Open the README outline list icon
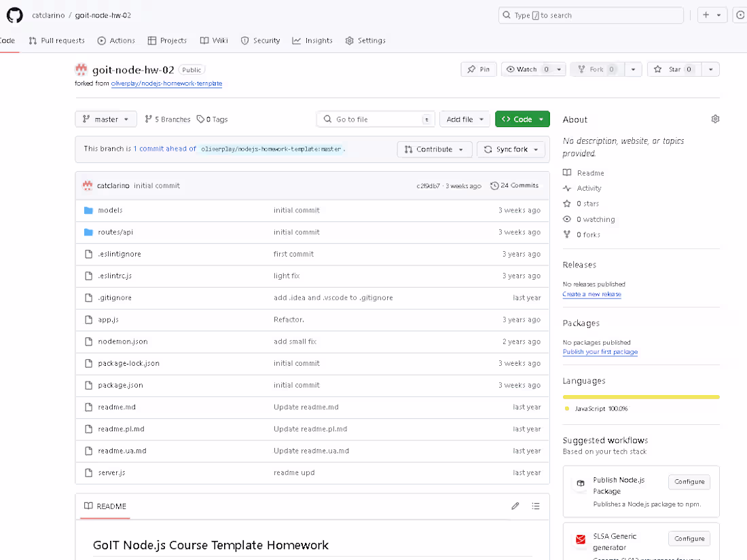The image size is (747, 560). tap(536, 506)
